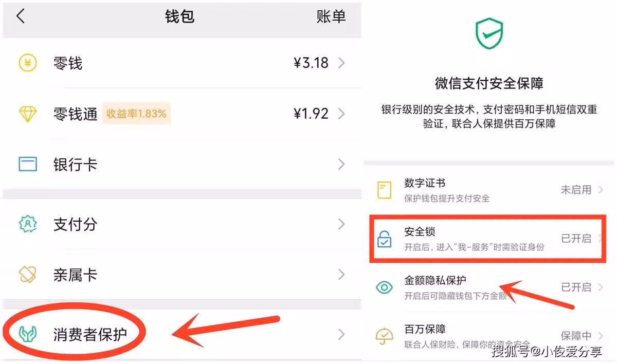Tap the 亲属卡 icon
The width and height of the screenshot is (617, 364).
(28, 275)
